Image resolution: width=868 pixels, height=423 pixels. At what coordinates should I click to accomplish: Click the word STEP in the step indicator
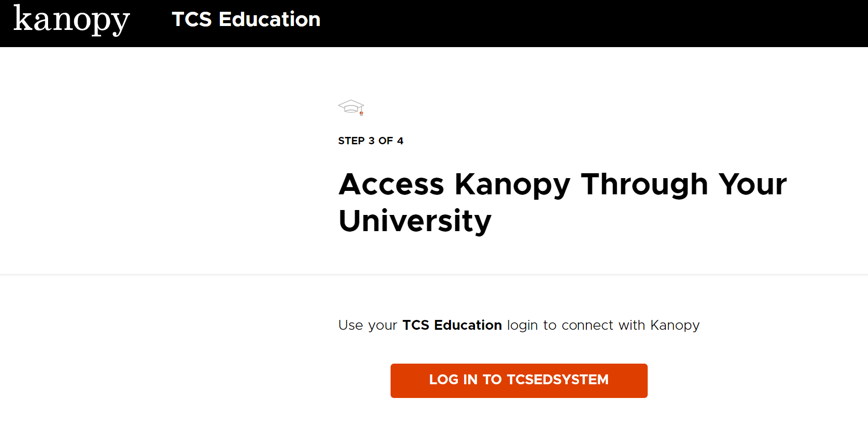coord(351,141)
